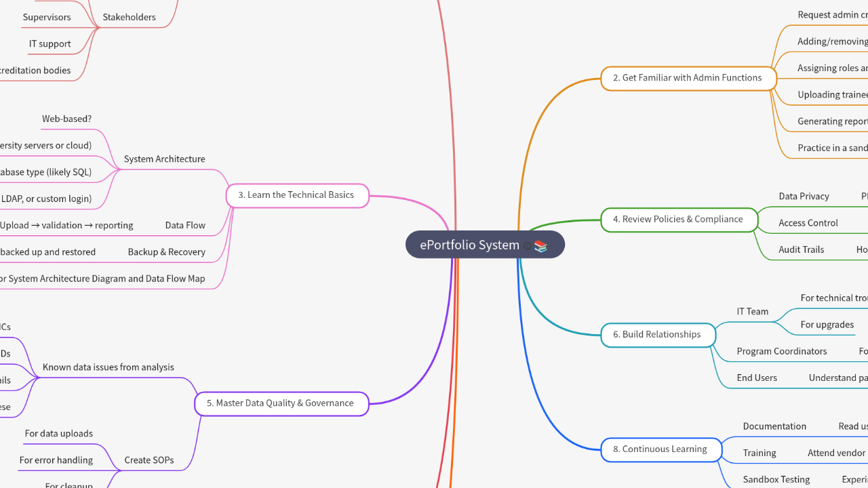868x488 pixels.
Task: Select the Stakeholders node
Action: pos(129,17)
